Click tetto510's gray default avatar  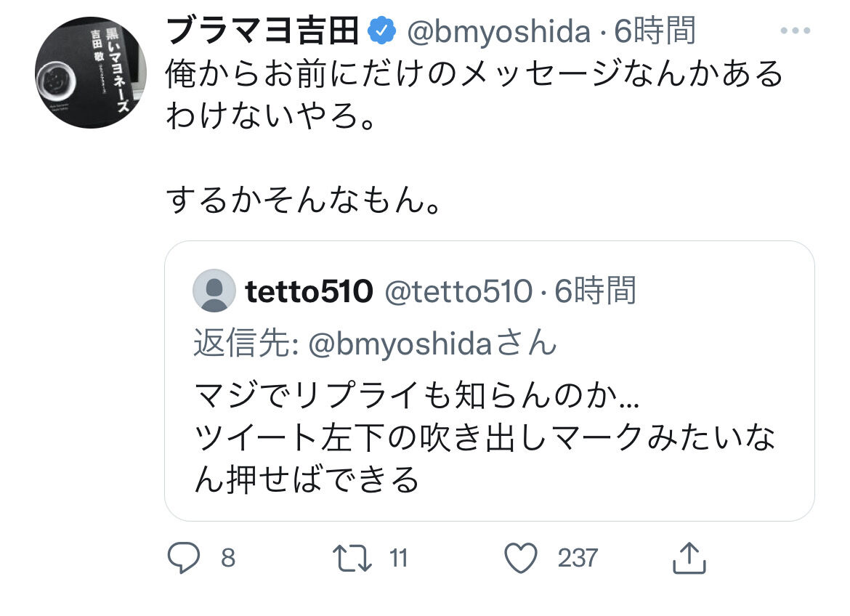[x=214, y=291]
